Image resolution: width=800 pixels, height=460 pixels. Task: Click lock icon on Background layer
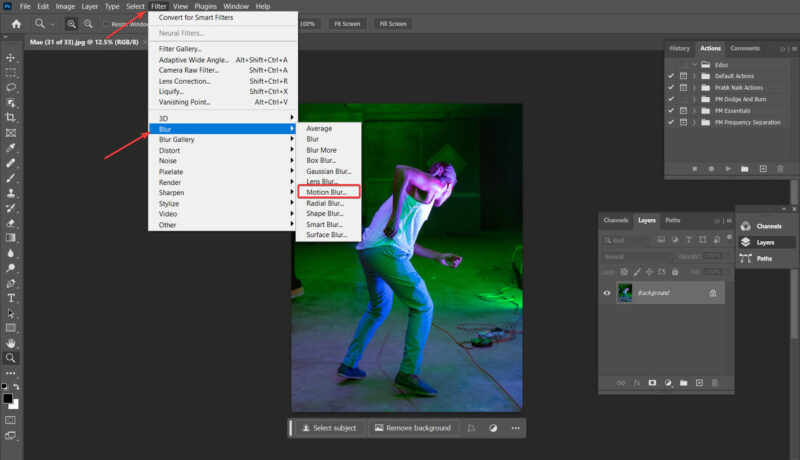tap(713, 293)
